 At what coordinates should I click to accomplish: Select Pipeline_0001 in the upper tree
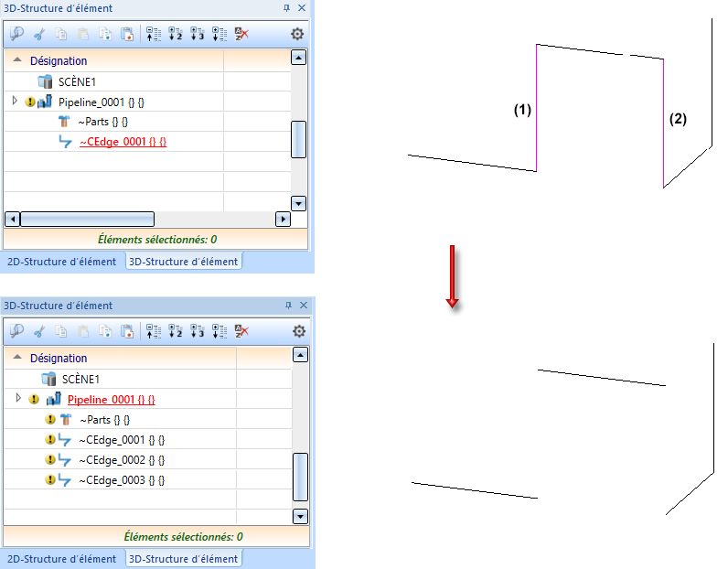(x=102, y=102)
